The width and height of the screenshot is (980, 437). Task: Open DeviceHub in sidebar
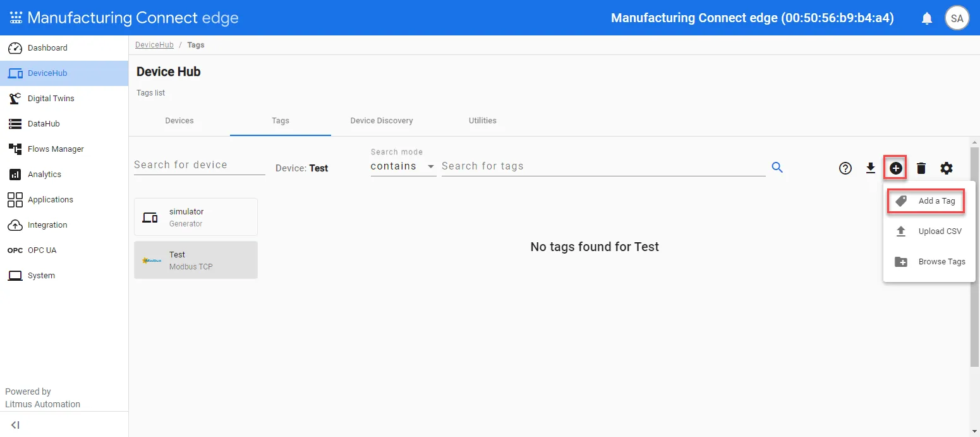pyautogui.click(x=64, y=73)
